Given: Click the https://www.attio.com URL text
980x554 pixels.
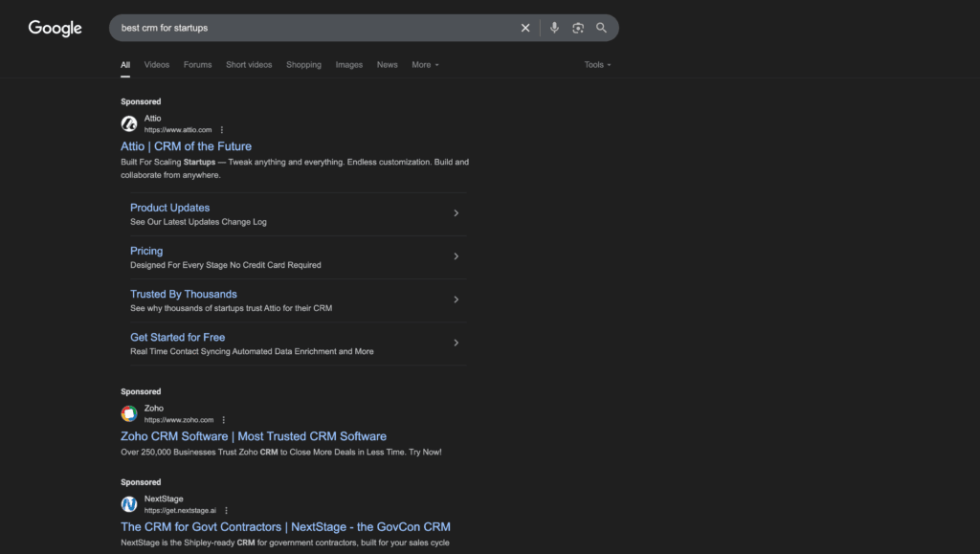Looking at the screenshot, I should (178, 130).
